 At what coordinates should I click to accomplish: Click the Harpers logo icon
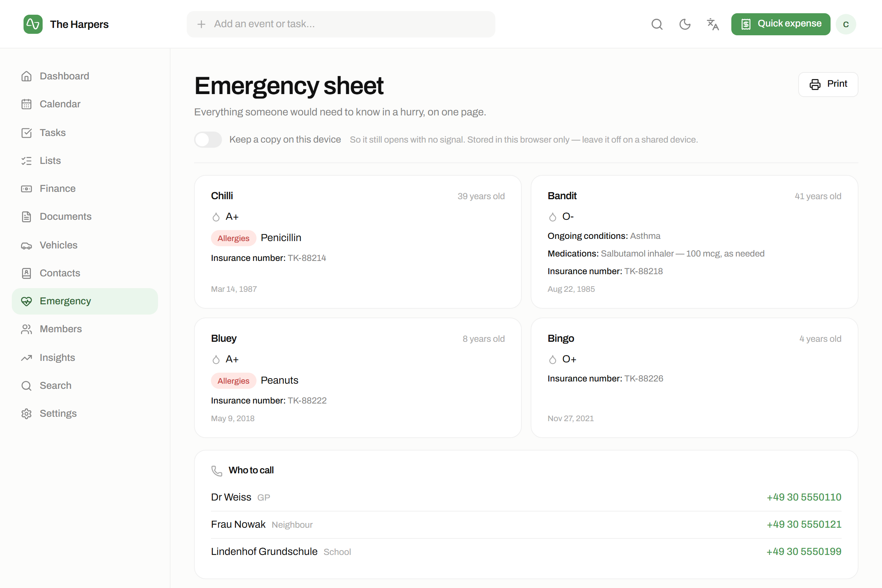(33, 24)
